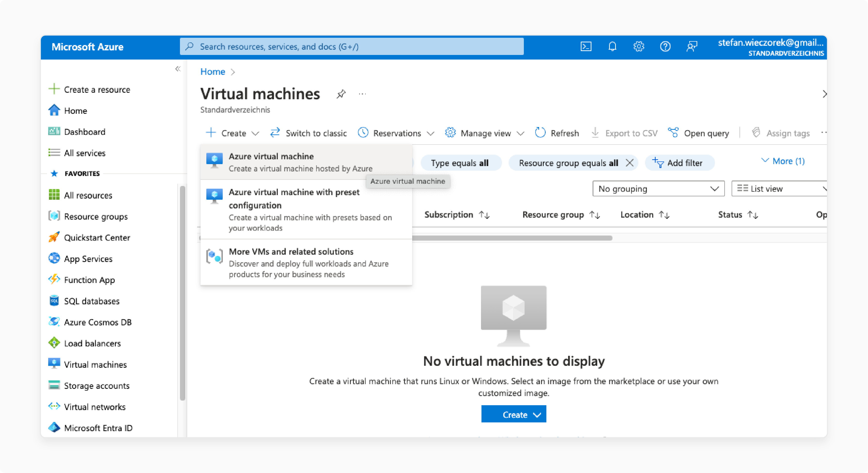Expand the Manage view dropdown

click(485, 133)
